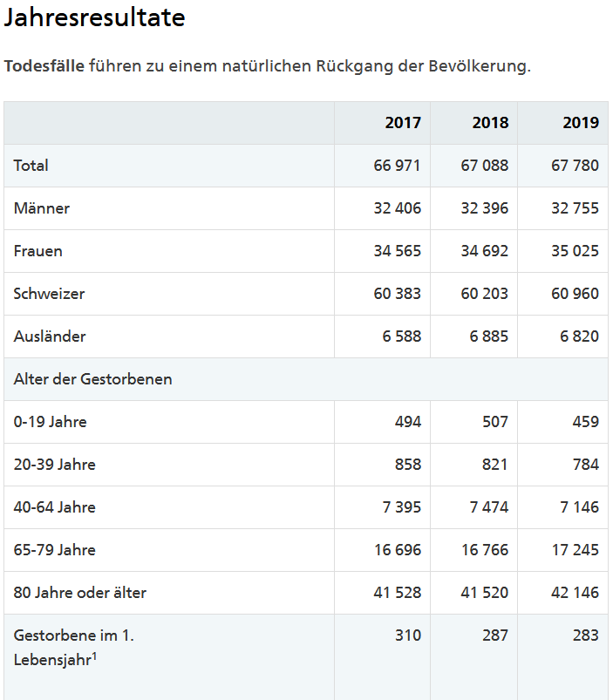Select the Ausländer row label

click(50, 336)
